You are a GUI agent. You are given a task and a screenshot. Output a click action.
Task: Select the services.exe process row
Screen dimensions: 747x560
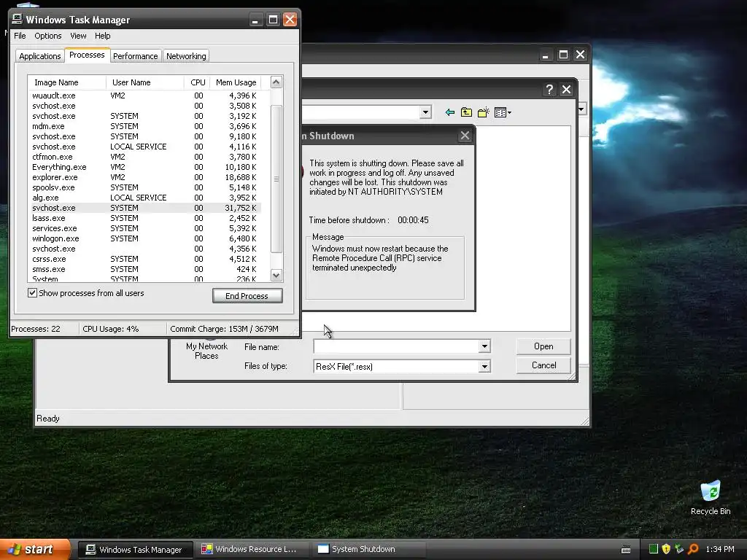coord(144,228)
